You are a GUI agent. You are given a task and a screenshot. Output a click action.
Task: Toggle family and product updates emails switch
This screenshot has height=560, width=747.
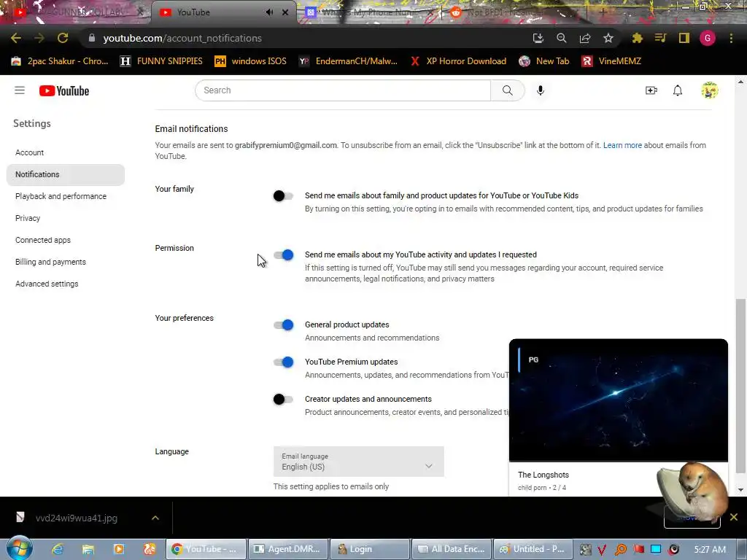(283, 195)
